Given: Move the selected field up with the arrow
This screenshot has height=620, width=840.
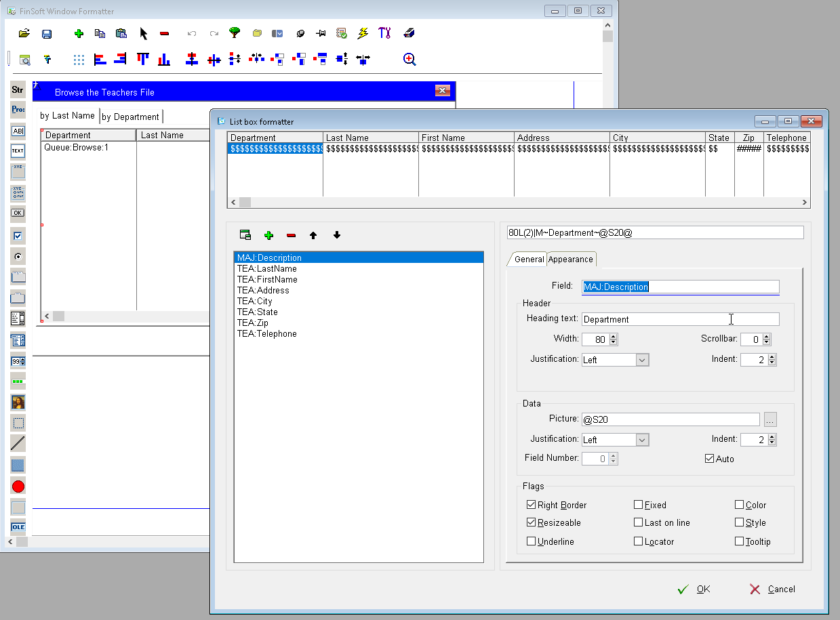Looking at the screenshot, I should (x=313, y=235).
